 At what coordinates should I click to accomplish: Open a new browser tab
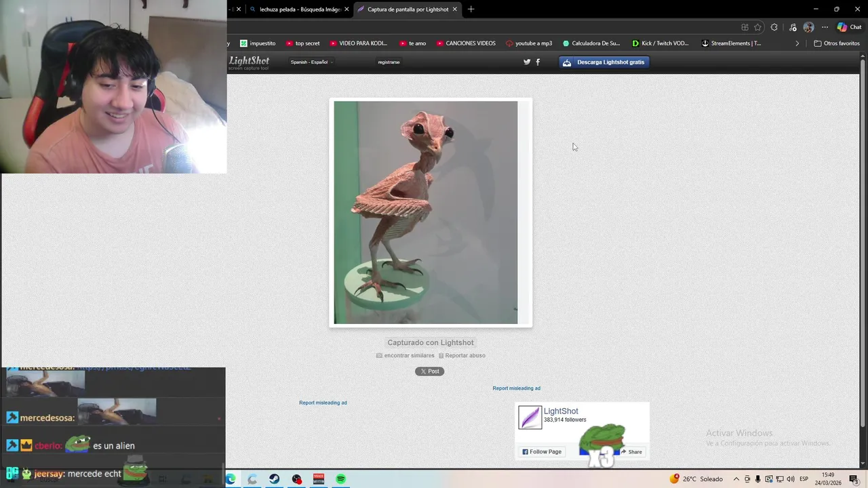[x=471, y=9]
